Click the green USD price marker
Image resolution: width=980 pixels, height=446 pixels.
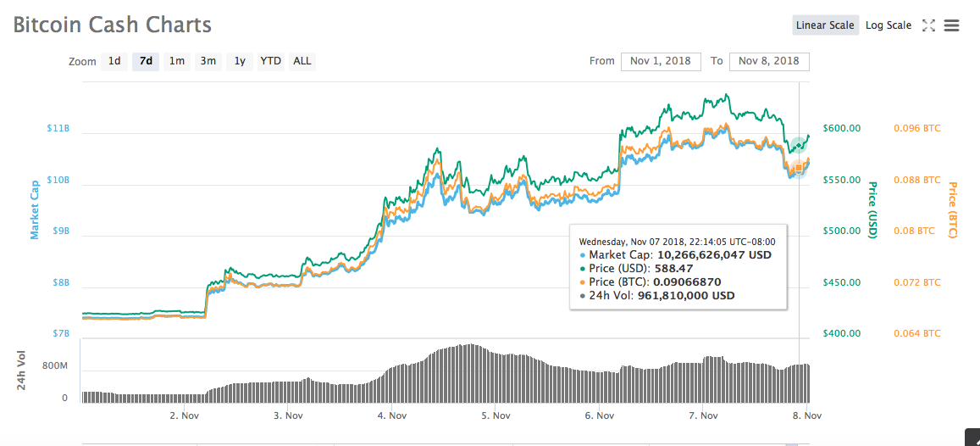(x=799, y=145)
